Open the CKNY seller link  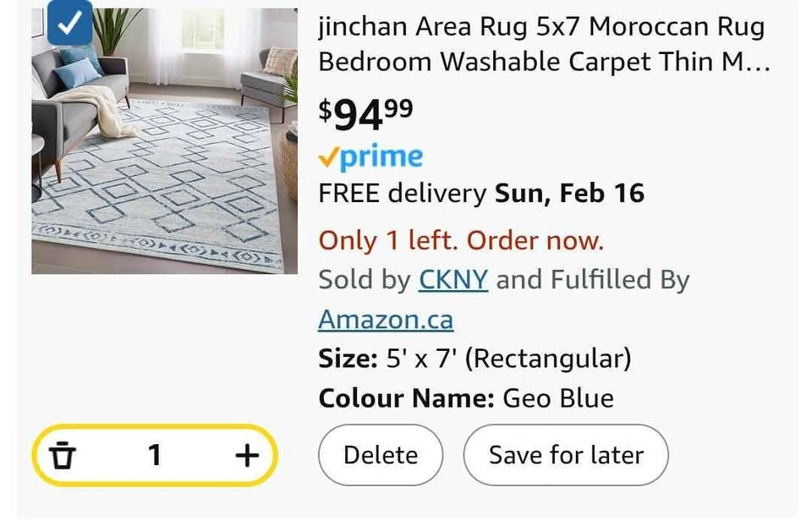click(453, 280)
